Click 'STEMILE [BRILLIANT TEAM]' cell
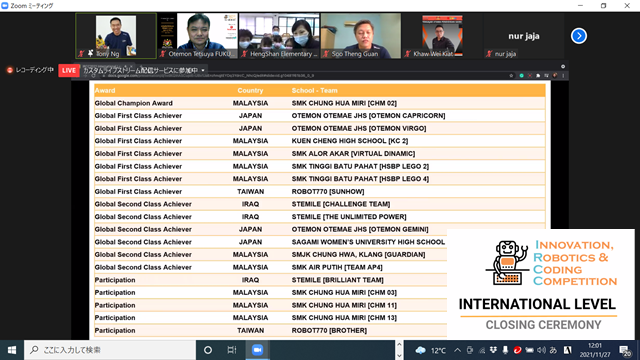Viewport: 640px width, 360px height. [x=338, y=280]
